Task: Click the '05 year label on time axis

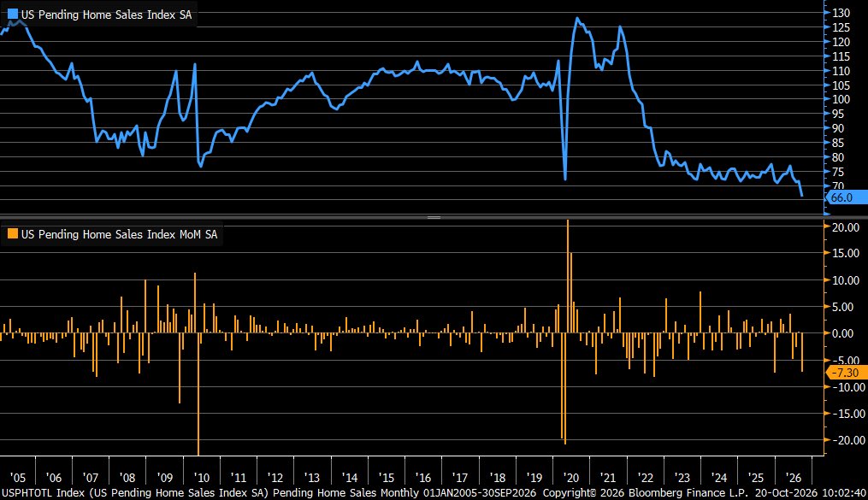Action: pyautogui.click(x=17, y=477)
